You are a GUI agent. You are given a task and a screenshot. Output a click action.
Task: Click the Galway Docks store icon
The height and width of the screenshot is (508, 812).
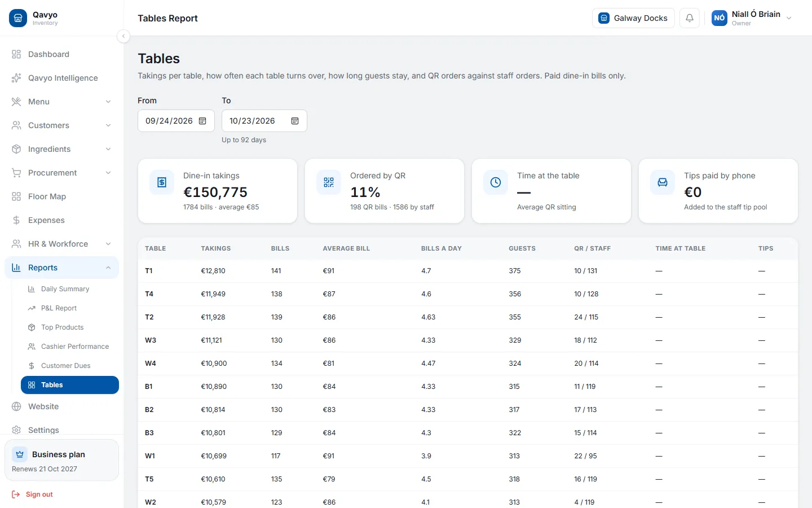tap(604, 18)
